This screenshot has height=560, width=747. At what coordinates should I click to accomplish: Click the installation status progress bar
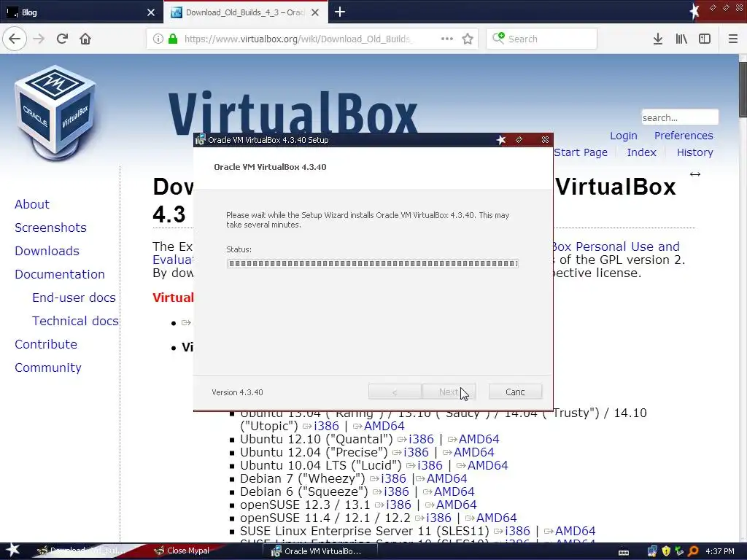pyautogui.click(x=373, y=263)
